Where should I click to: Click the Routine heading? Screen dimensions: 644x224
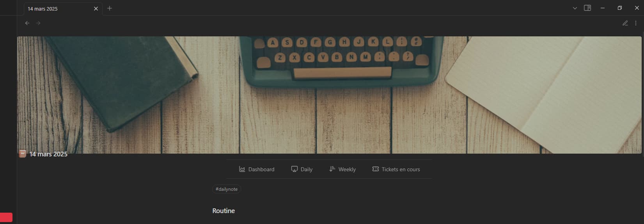coord(224,211)
